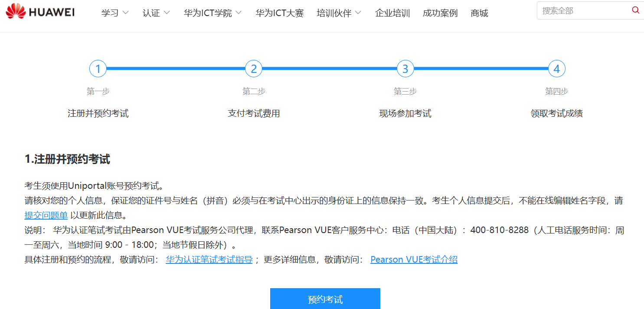The height and width of the screenshot is (309, 644).
Task: Select the step 2 circle for 支付考试费用
Action: pyautogui.click(x=254, y=68)
